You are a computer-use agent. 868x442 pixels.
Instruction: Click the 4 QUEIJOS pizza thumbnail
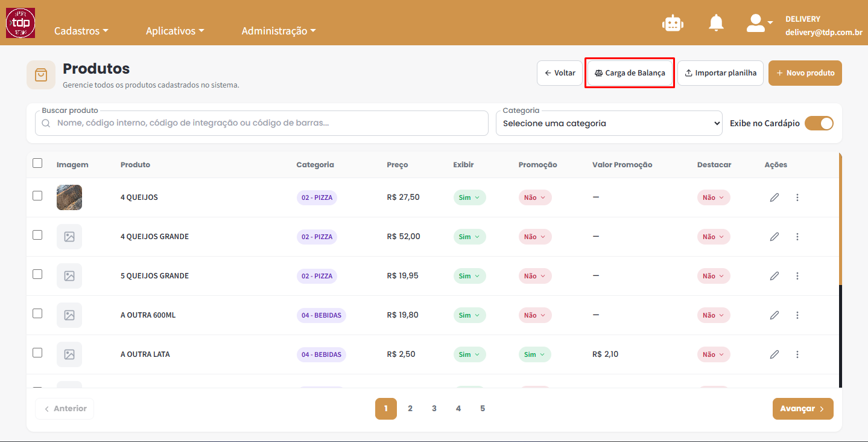pyautogui.click(x=69, y=197)
